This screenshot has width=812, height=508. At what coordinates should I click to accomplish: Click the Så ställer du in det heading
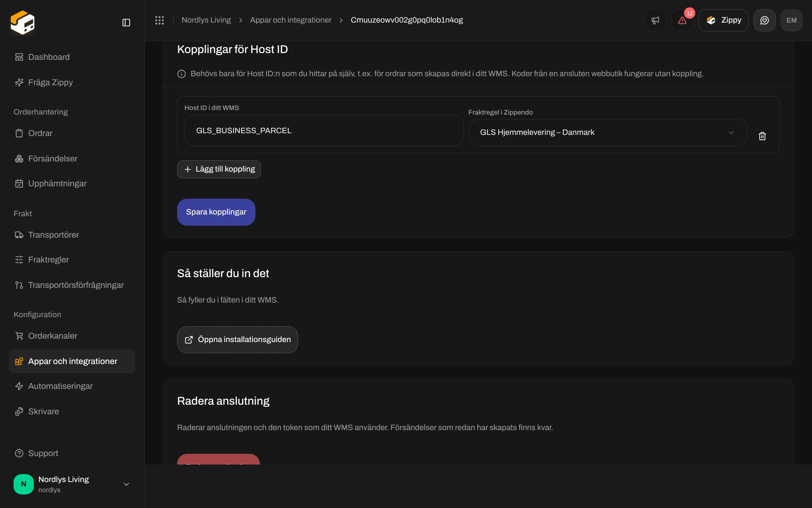pyautogui.click(x=223, y=273)
